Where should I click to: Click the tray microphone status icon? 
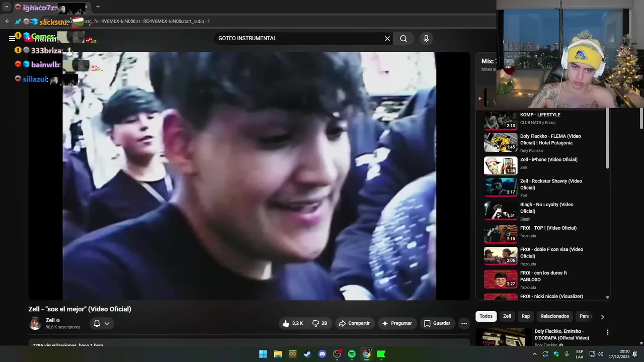coord(567,354)
